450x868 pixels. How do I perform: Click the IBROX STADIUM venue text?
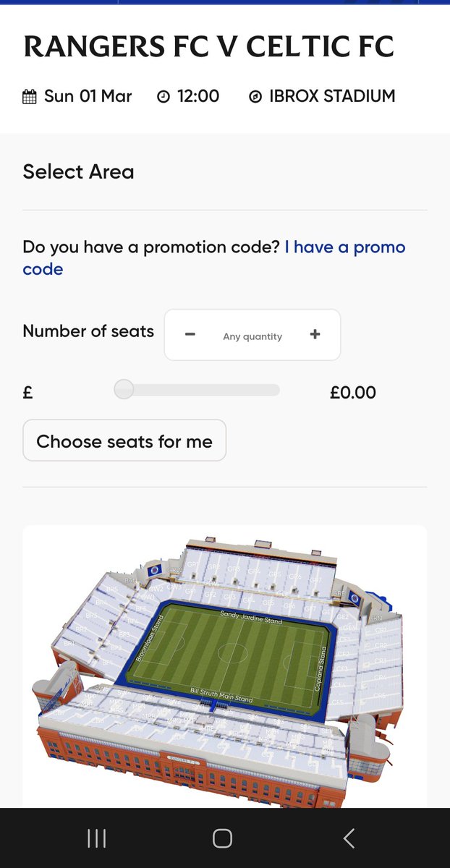point(332,96)
